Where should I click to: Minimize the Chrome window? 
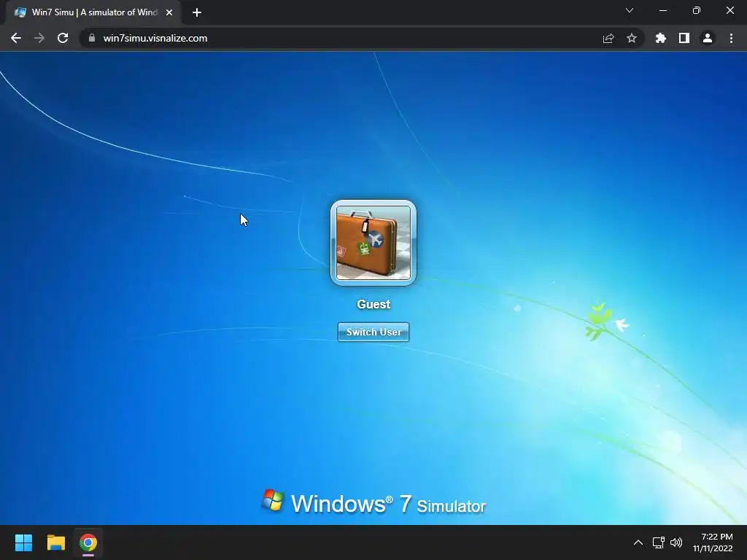[663, 10]
